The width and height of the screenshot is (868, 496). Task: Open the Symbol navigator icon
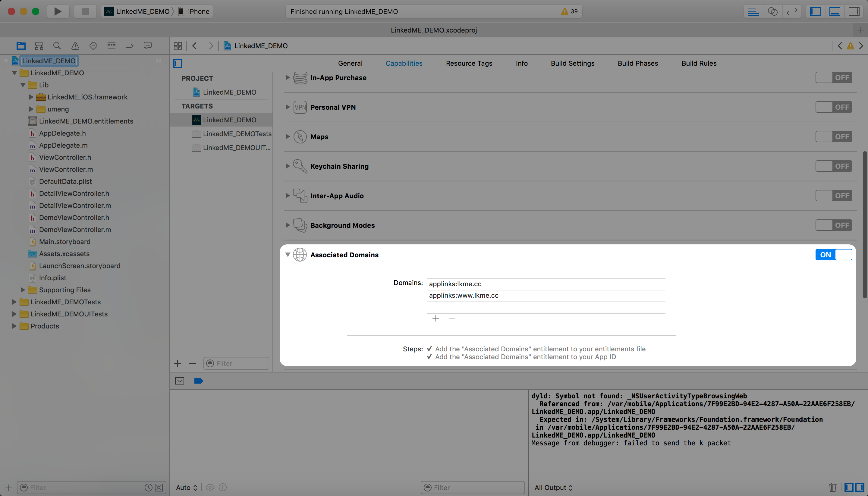tap(39, 46)
